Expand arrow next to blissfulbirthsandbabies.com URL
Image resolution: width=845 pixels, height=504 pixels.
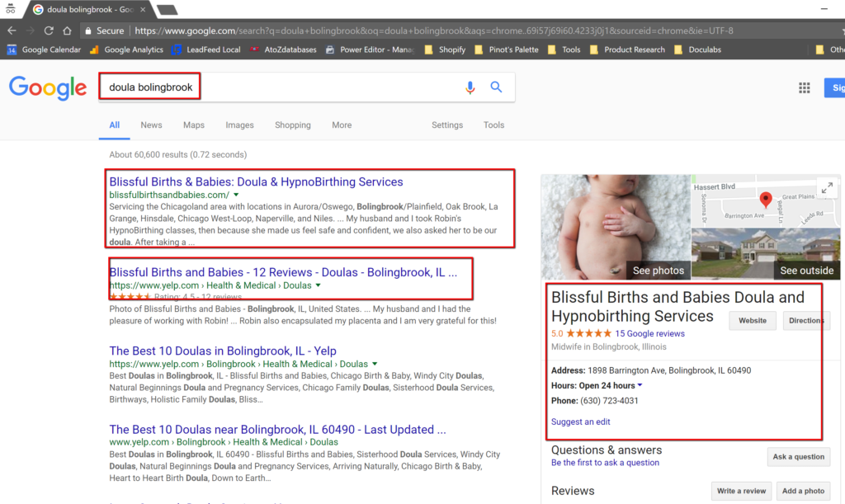[x=236, y=195]
